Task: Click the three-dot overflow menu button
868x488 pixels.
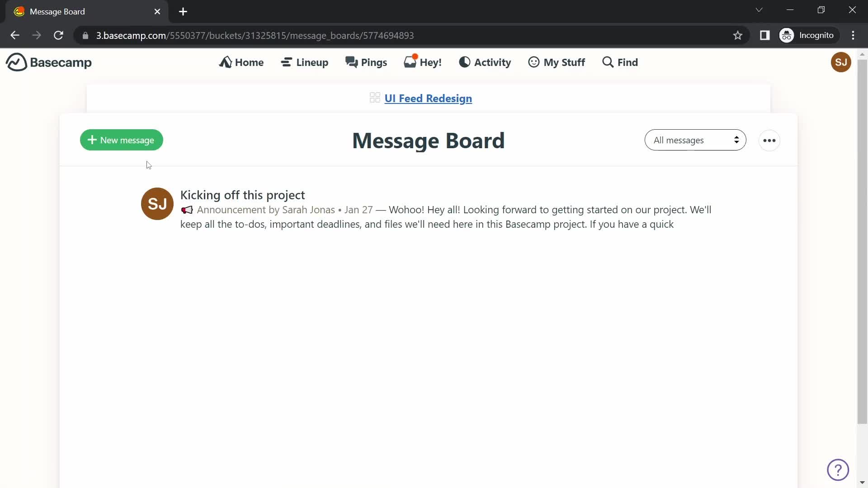Action: 769,140
